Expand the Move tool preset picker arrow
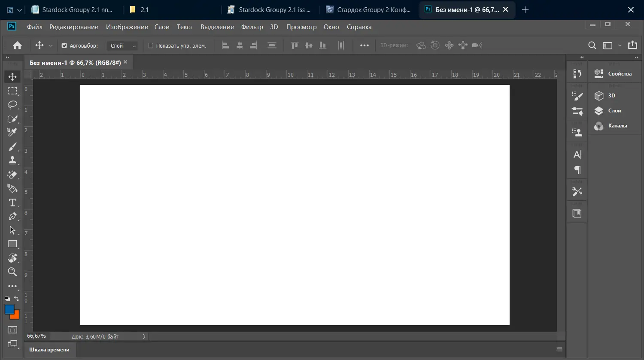The height and width of the screenshot is (360, 644). click(x=51, y=46)
